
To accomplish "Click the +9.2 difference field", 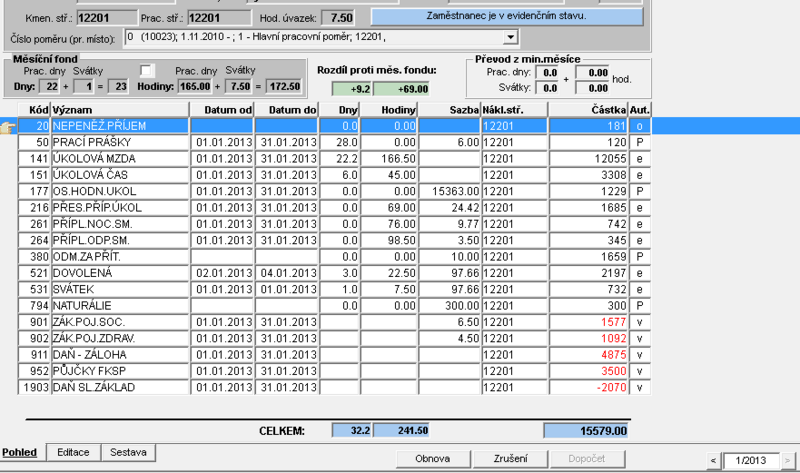I will pyautogui.click(x=352, y=89).
